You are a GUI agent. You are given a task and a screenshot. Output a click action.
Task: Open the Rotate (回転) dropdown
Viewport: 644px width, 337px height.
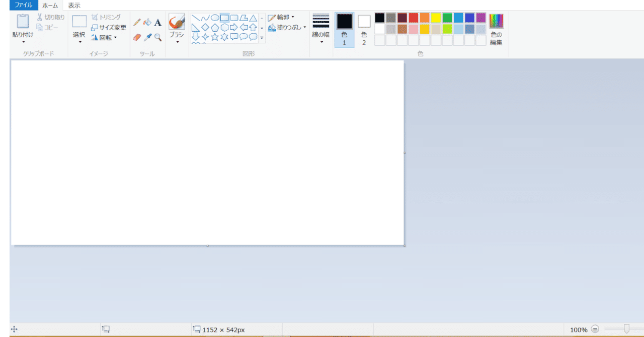point(104,38)
